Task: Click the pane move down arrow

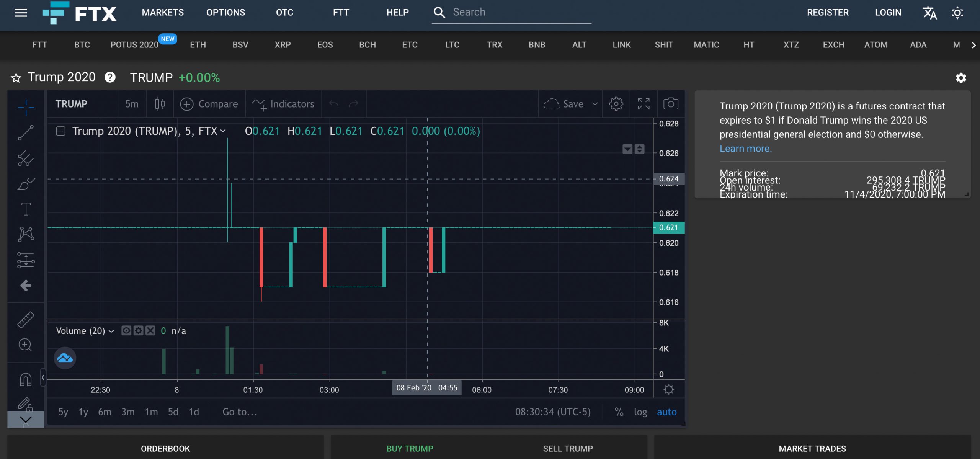Action: point(627,149)
